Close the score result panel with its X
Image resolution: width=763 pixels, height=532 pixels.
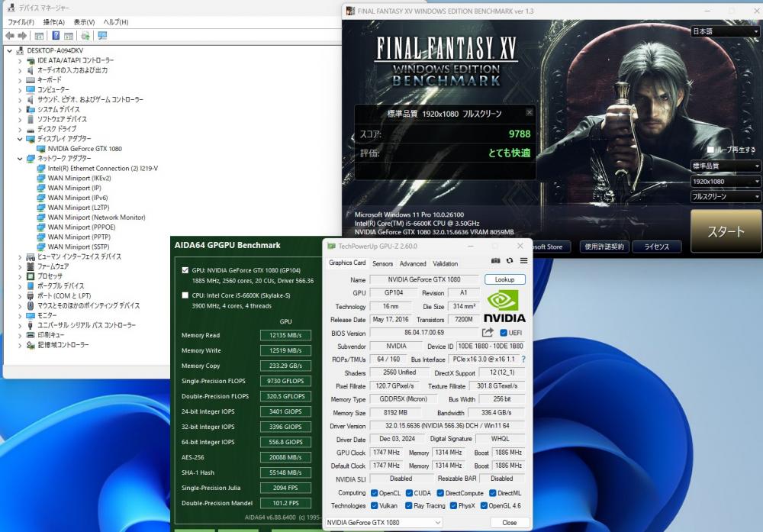(529, 112)
